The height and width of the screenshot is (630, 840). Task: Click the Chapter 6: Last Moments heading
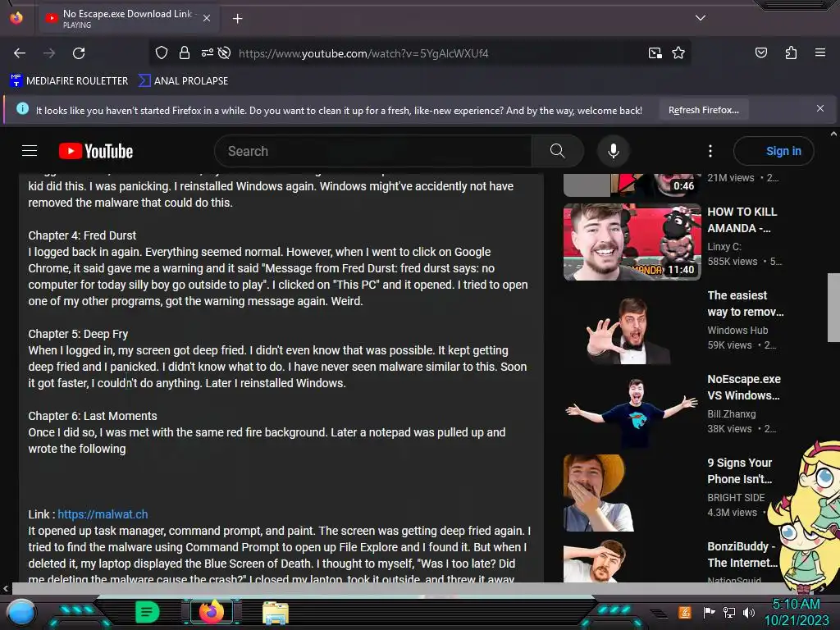(x=92, y=416)
